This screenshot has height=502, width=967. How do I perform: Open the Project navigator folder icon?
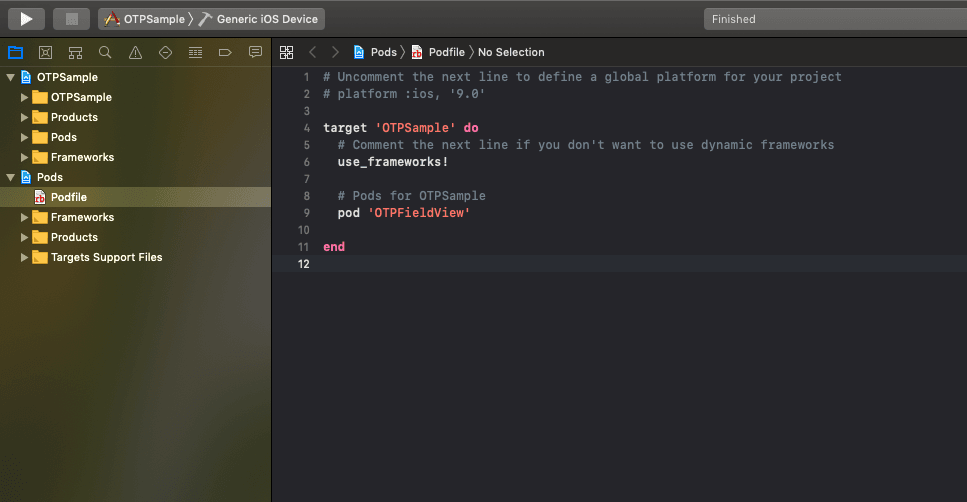[x=15, y=52]
